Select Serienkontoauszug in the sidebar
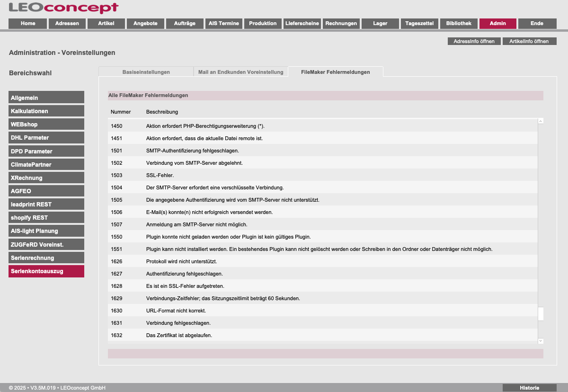568x392 pixels. coord(46,271)
